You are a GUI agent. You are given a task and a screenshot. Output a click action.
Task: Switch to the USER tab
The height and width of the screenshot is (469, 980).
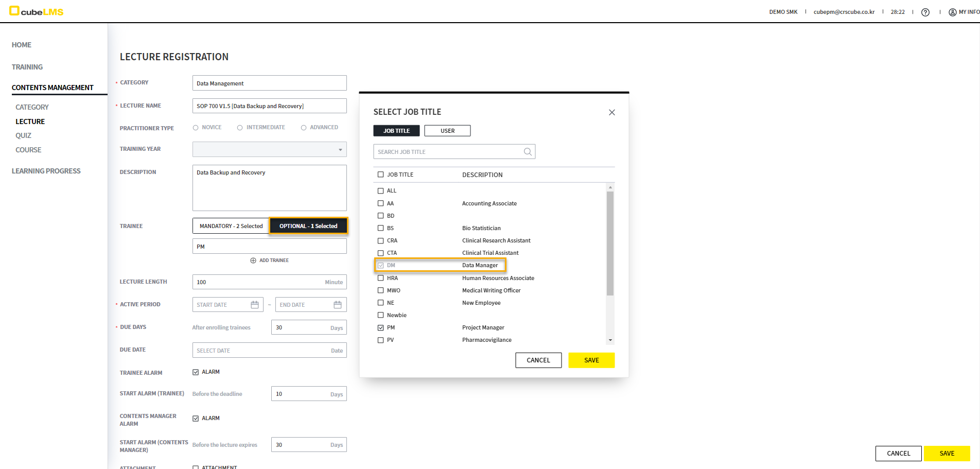point(447,131)
